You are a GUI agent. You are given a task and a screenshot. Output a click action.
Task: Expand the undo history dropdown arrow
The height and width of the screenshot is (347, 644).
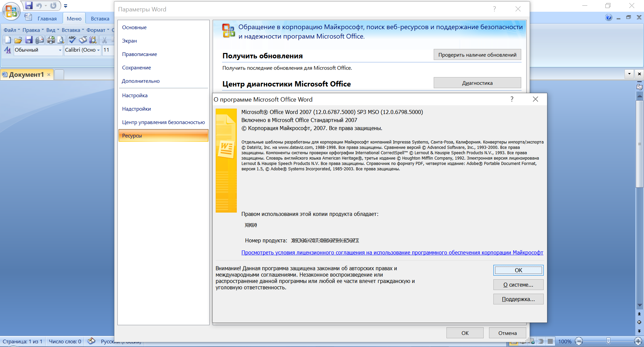pos(46,6)
